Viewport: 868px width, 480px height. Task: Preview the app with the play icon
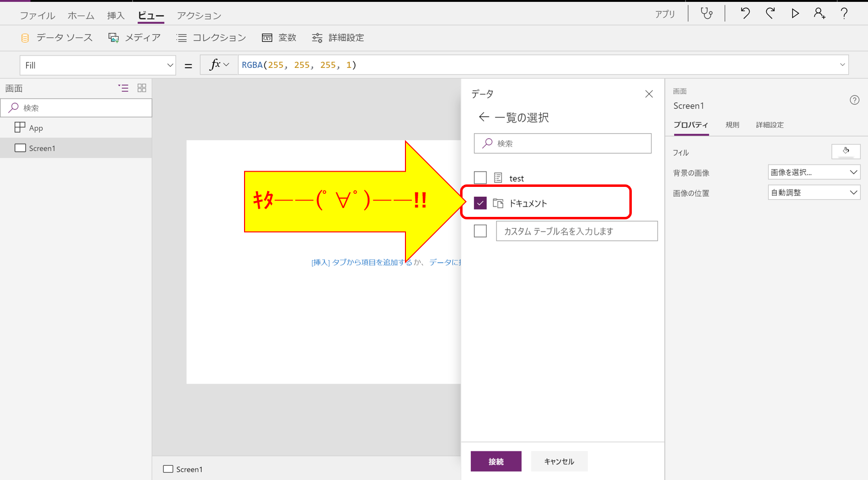coord(795,13)
